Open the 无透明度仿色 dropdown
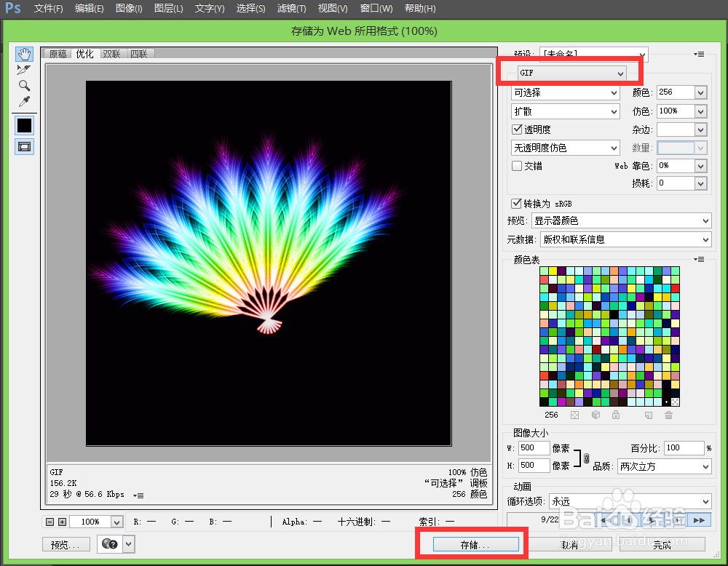Viewport: 728px width, 566px height. tap(566, 148)
